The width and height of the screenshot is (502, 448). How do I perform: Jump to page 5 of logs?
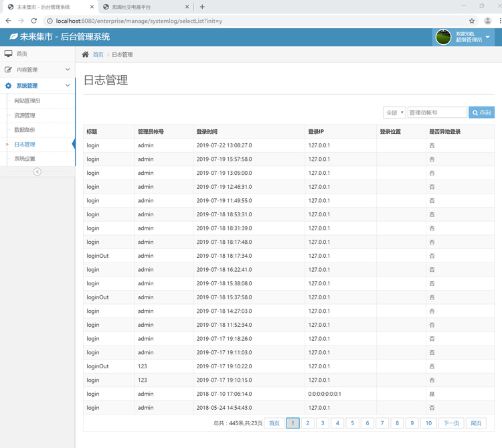point(352,423)
